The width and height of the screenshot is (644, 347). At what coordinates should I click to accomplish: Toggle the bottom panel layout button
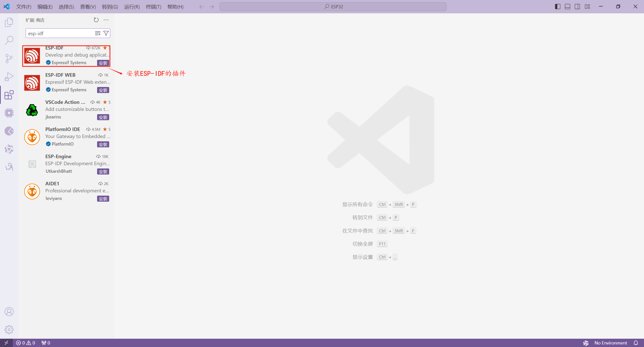point(568,7)
